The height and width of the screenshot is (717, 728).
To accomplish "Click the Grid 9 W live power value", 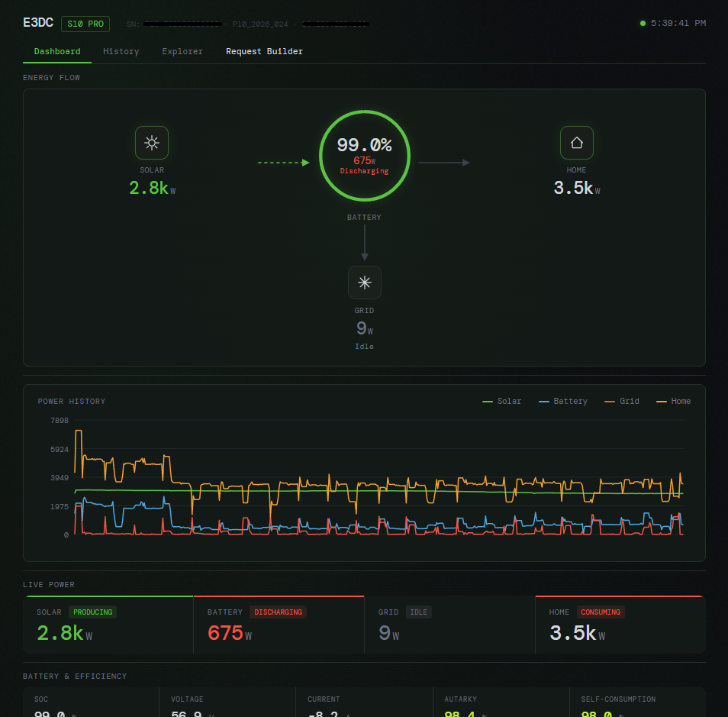I will pyautogui.click(x=388, y=633).
